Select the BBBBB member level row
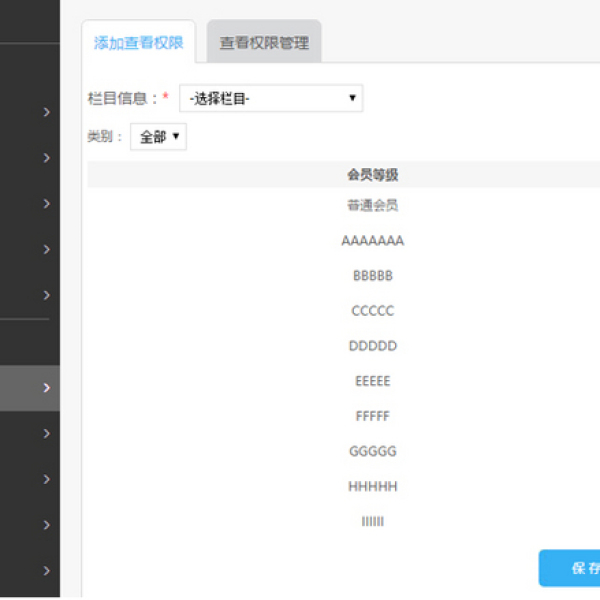Screen dimensions: 600x600 pyautogui.click(x=372, y=276)
